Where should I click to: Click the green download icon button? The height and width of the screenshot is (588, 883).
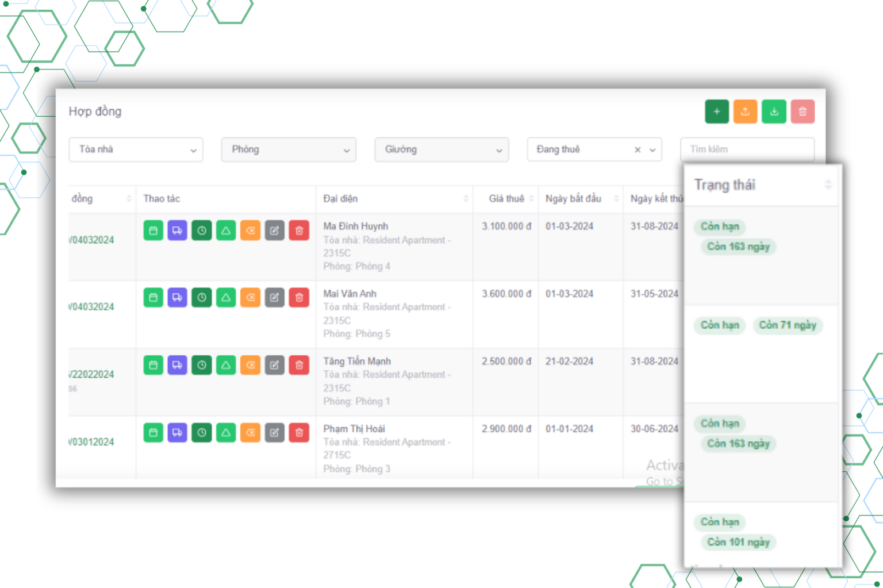pyautogui.click(x=774, y=112)
